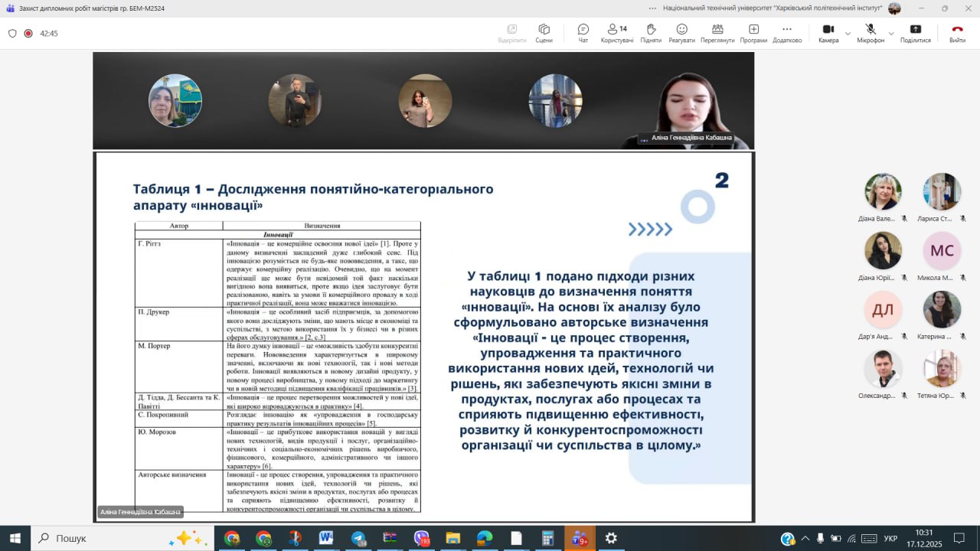Share screen using the Поділитися button
The width and height of the screenshot is (980, 551).
(x=915, y=33)
